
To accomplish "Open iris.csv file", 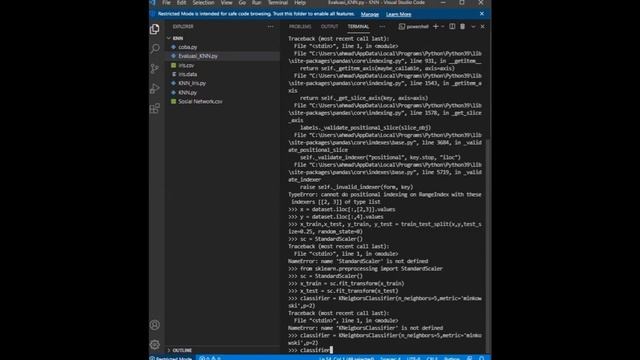I will tap(222, 65).
